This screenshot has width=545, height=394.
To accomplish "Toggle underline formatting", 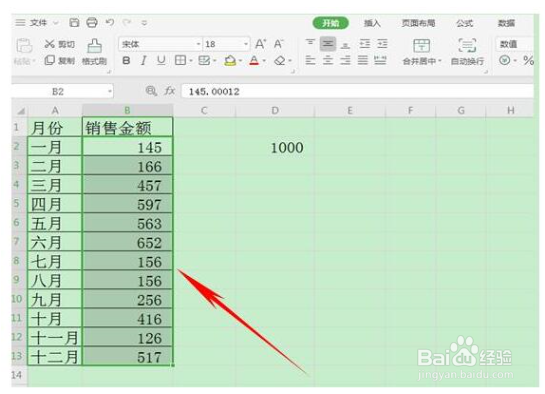I will (x=161, y=61).
